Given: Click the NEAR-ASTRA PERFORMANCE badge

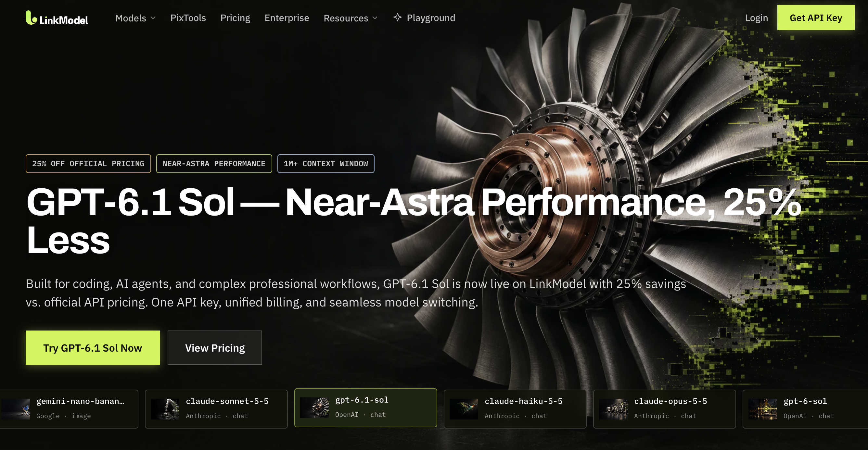Looking at the screenshot, I should 214,164.
